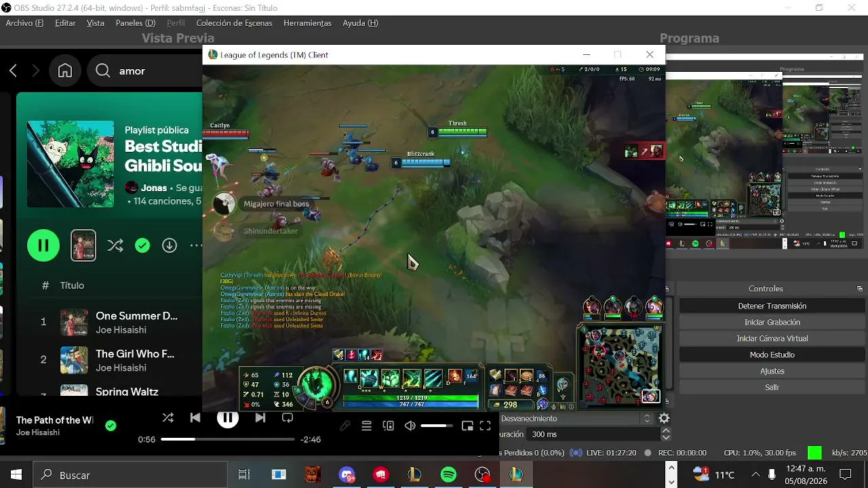Open the Ayuda menu

point(360,23)
